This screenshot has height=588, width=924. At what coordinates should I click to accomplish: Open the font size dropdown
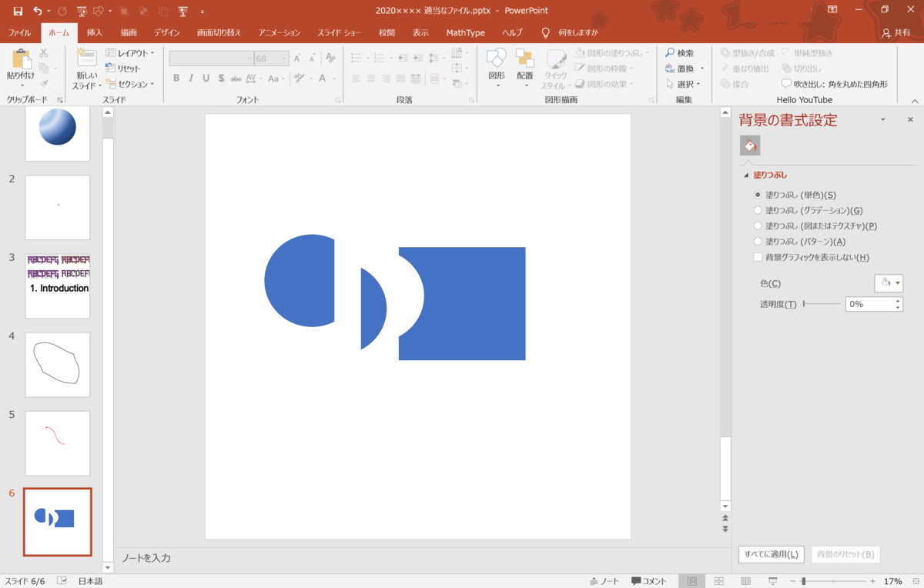click(284, 59)
